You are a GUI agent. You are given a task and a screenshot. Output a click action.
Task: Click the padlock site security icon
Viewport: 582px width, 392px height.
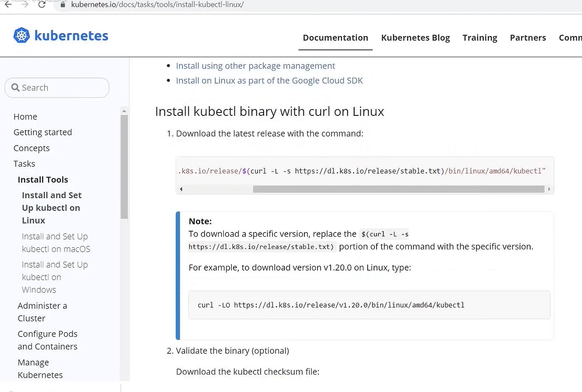pyautogui.click(x=63, y=5)
